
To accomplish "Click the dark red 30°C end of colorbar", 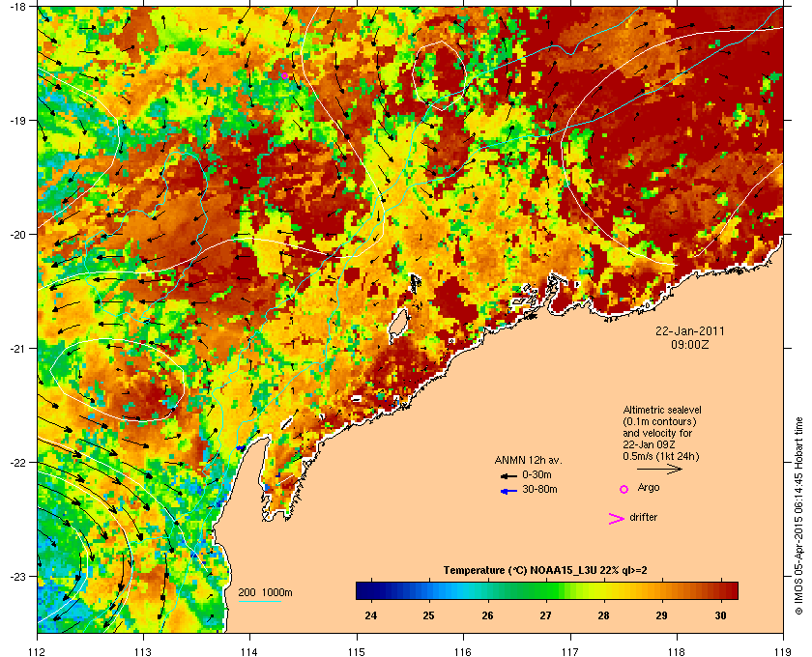I will 730,590.
